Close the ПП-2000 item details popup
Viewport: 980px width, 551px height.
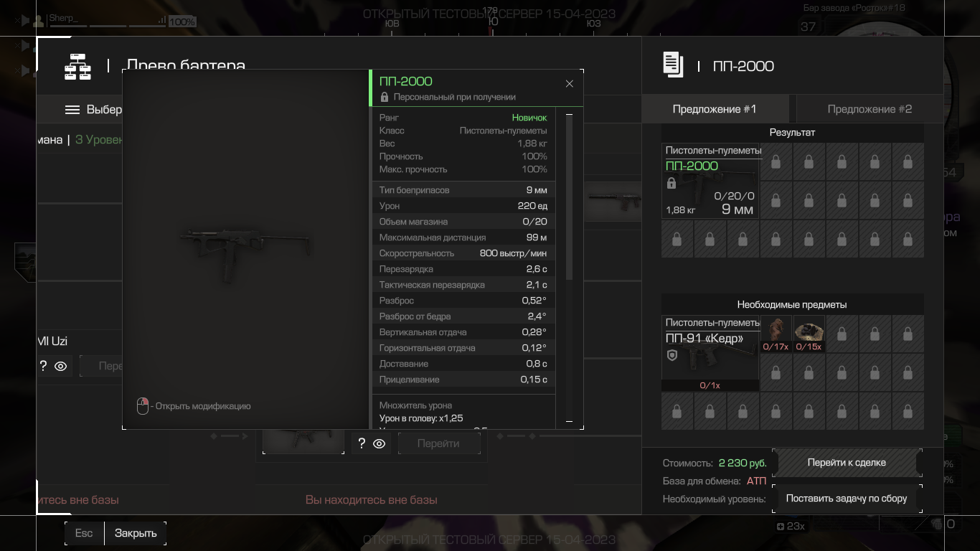pos(570,84)
